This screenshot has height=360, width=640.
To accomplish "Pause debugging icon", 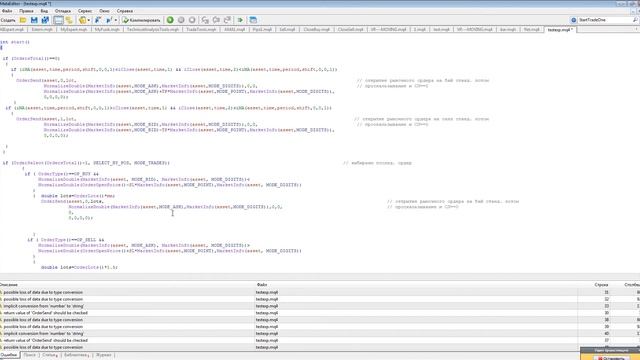I will pos(181,20).
